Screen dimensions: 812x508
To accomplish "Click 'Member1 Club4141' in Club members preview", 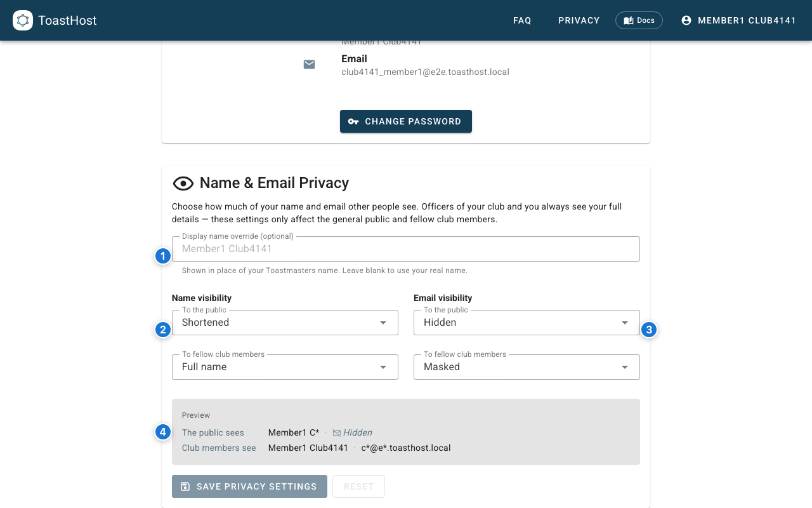I will coord(308,448).
